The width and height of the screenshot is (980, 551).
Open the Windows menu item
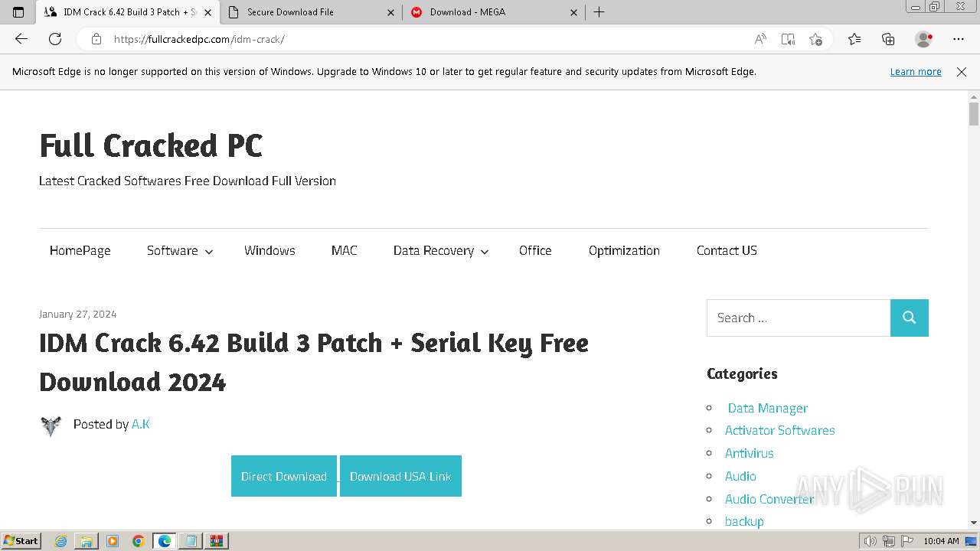point(269,250)
